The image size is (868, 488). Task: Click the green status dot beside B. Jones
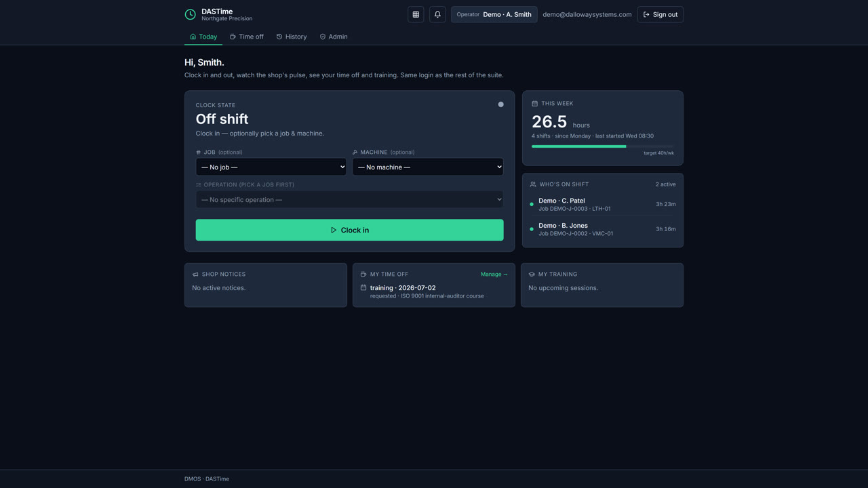point(532,229)
